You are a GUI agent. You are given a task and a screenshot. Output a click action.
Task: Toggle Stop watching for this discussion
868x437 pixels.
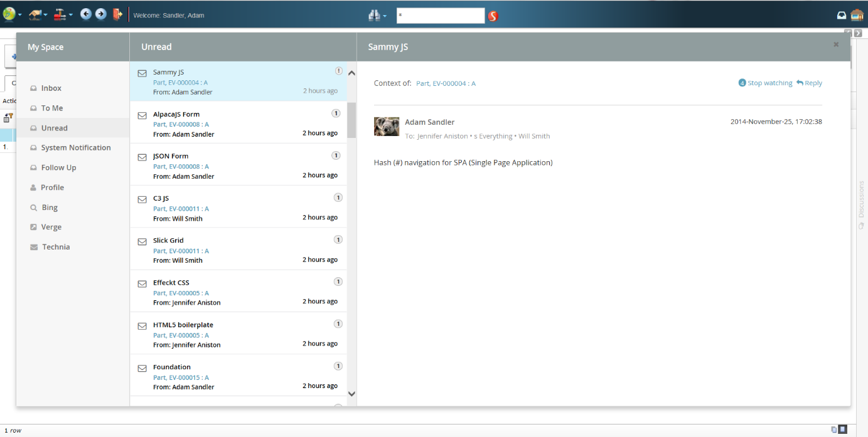[x=766, y=83]
